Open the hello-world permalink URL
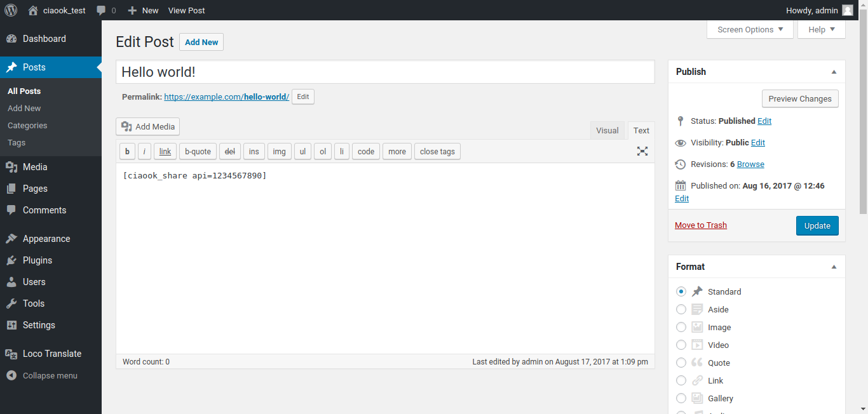This screenshot has width=868, height=414. coord(226,97)
